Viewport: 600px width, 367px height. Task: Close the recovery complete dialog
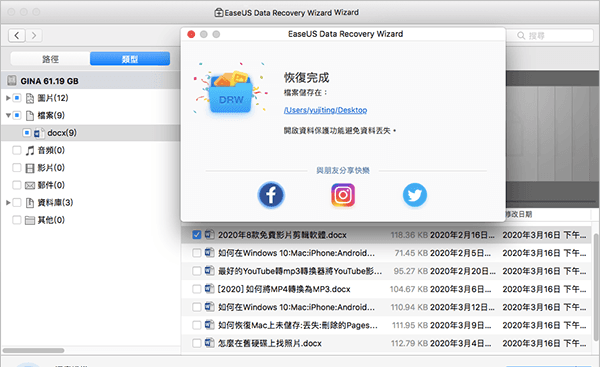[x=191, y=34]
